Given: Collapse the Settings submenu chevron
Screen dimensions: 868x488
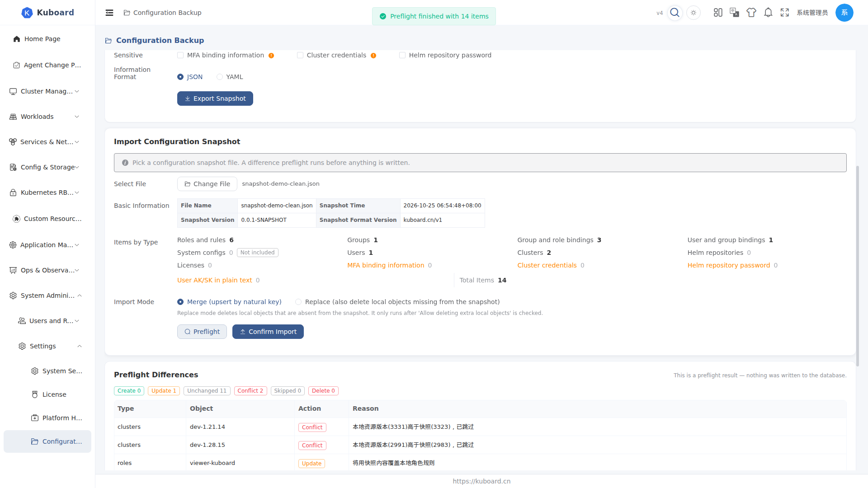Looking at the screenshot, I should pyautogui.click(x=80, y=346).
